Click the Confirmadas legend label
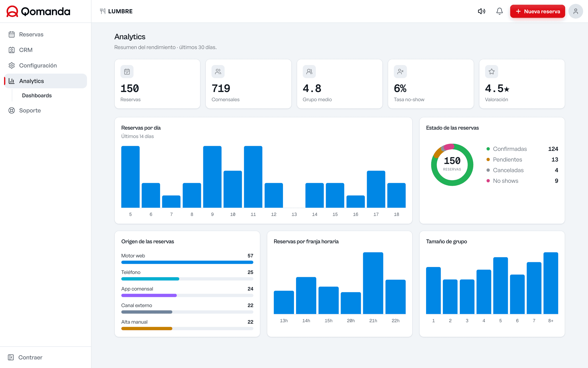Image resolution: width=588 pixels, height=368 pixels. tap(510, 149)
